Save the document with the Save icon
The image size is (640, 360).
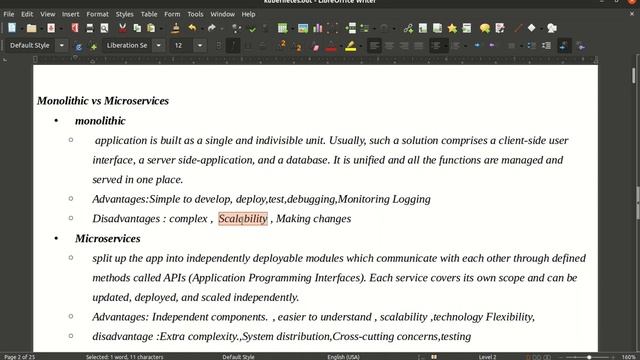pyautogui.click(x=51, y=28)
